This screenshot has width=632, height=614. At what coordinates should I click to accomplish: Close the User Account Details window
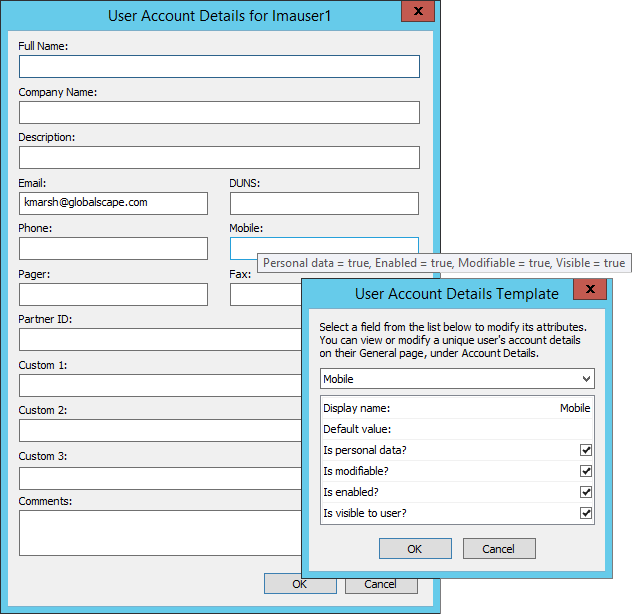click(x=417, y=13)
